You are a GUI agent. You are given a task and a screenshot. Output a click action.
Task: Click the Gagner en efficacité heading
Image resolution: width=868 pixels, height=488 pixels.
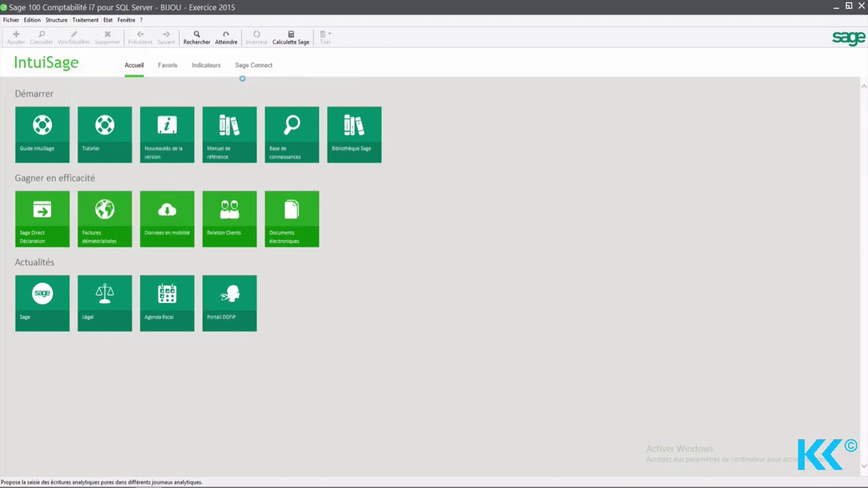tap(55, 178)
